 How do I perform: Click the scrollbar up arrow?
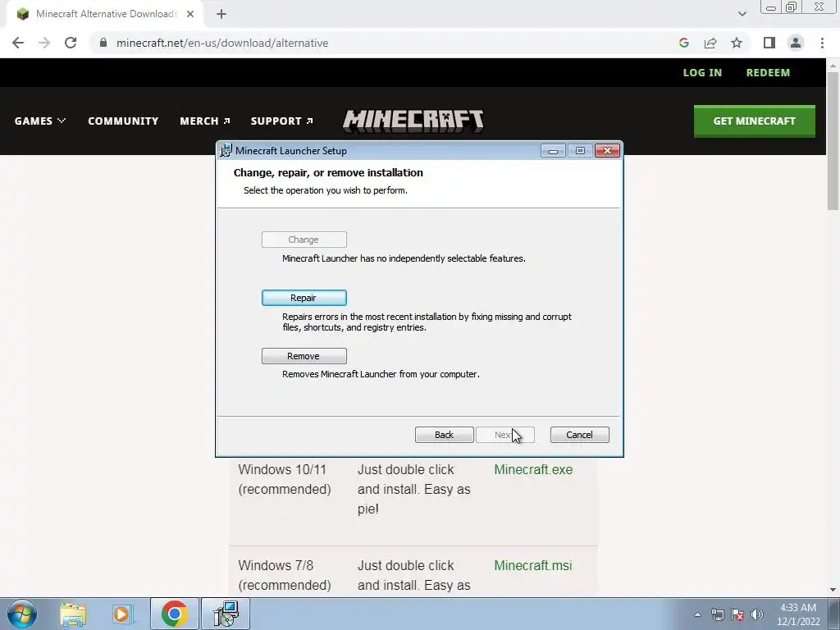tap(833, 66)
